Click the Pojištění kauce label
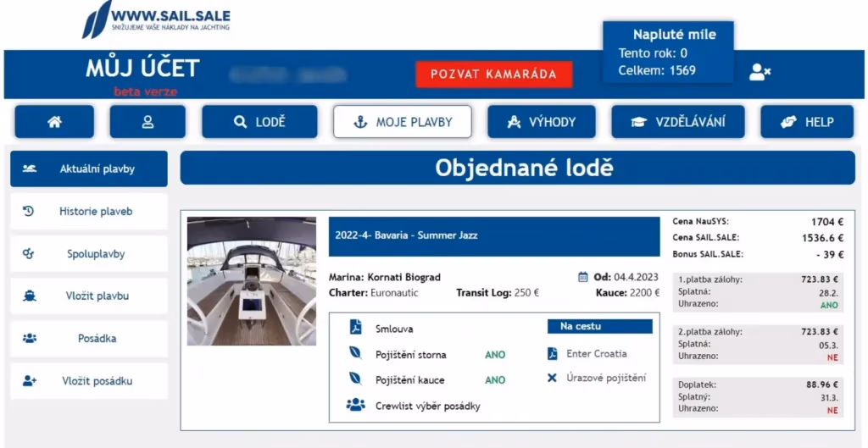 coord(409,380)
